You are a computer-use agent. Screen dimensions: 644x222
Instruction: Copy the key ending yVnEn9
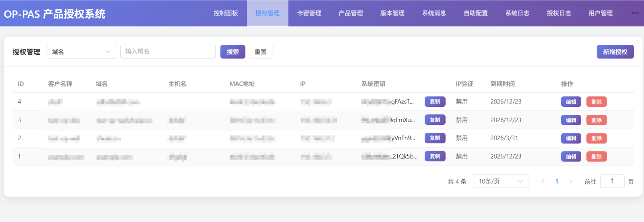[435, 138]
